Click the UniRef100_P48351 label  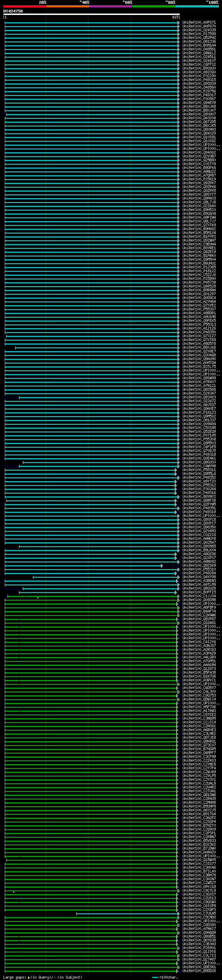tap(199, 508)
